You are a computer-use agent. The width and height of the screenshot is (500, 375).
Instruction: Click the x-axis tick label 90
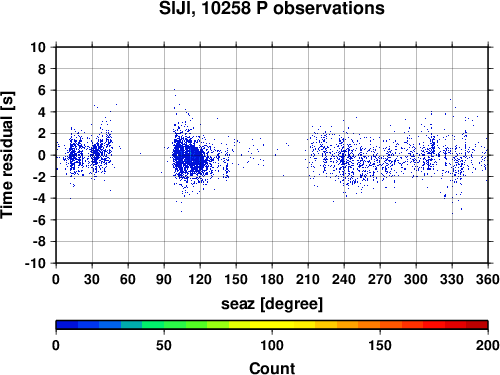(x=164, y=279)
